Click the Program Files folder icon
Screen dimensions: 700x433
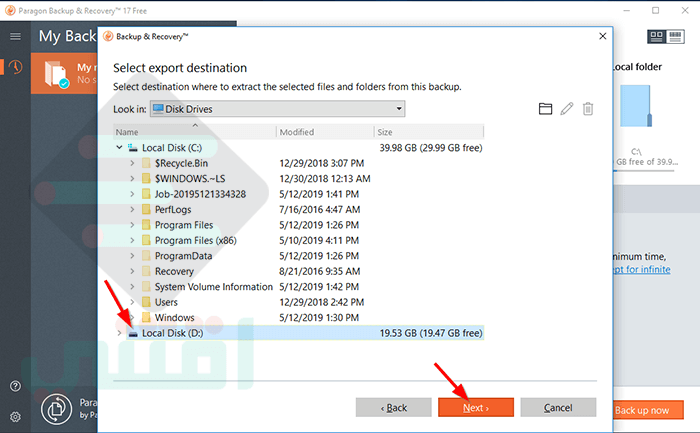tap(146, 225)
